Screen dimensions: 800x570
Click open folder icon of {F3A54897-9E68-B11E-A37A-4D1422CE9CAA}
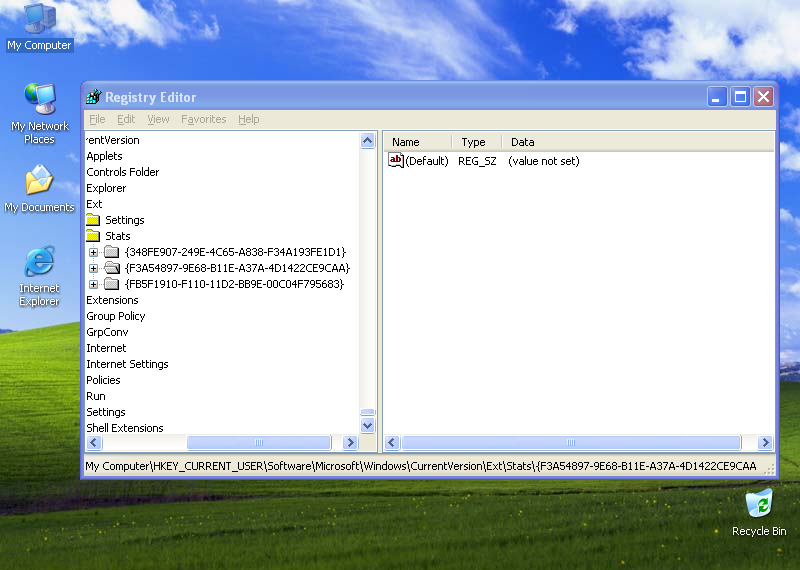(x=112, y=268)
